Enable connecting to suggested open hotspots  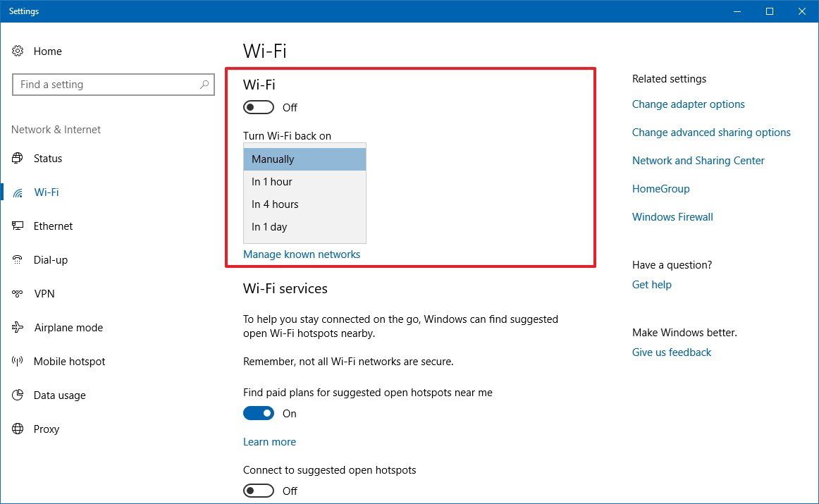tap(258, 491)
